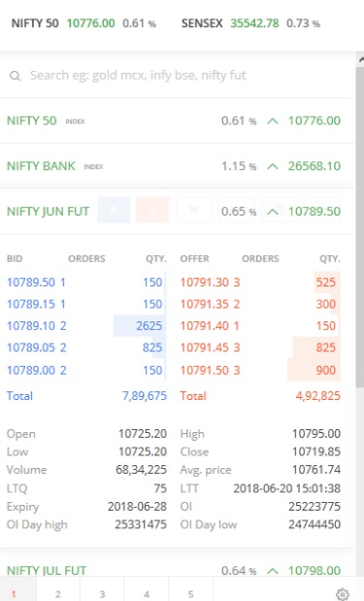Toggle market depth icon for NIFTY JUN FUT
Image resolution: width=364 pixels, height=601 pixels.
click(194, 210)
